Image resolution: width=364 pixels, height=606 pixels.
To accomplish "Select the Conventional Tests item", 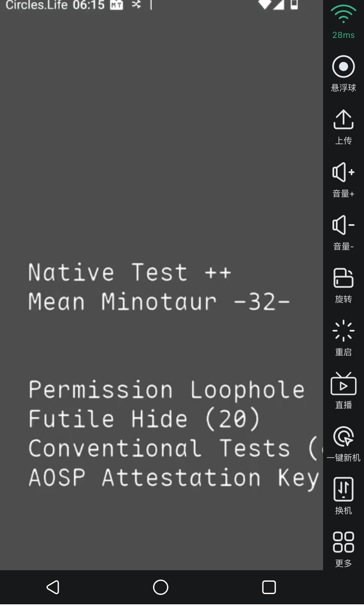I will pyautogui.click(x=170, y=448).
